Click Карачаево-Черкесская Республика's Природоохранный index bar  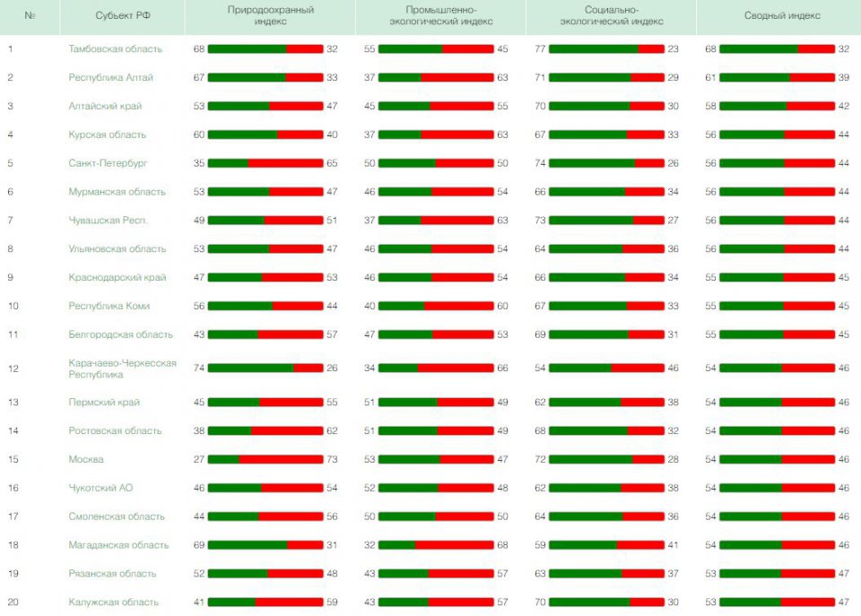coord(265,369)
